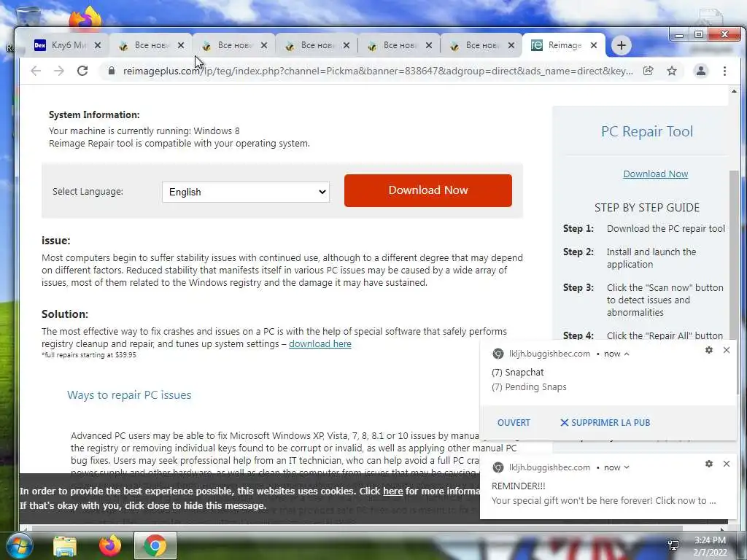Screen dimensions: 747x560
Task: Click the 'System Information:' heading
Action: 94,114
